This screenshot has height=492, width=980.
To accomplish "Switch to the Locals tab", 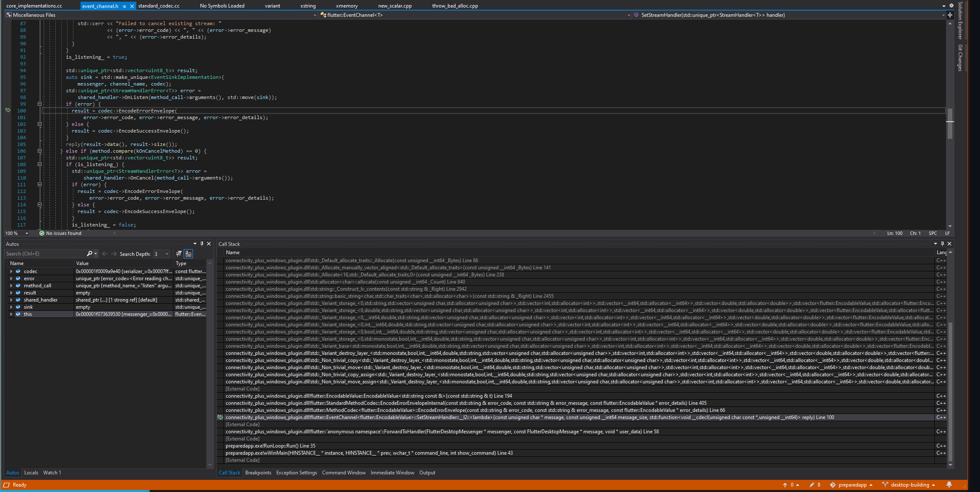I will [x=31, y=473].
